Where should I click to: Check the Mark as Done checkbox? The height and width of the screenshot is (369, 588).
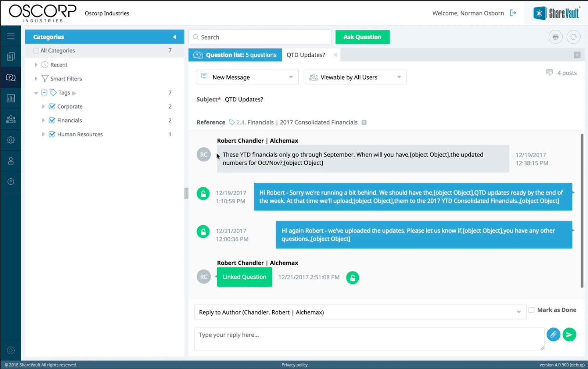click(531, 310)
